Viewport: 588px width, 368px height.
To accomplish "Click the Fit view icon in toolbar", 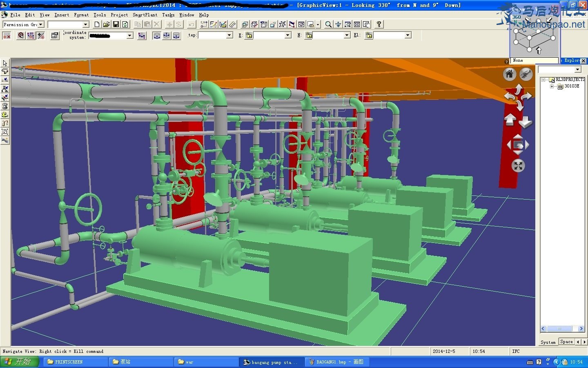I will click(357, 25).
